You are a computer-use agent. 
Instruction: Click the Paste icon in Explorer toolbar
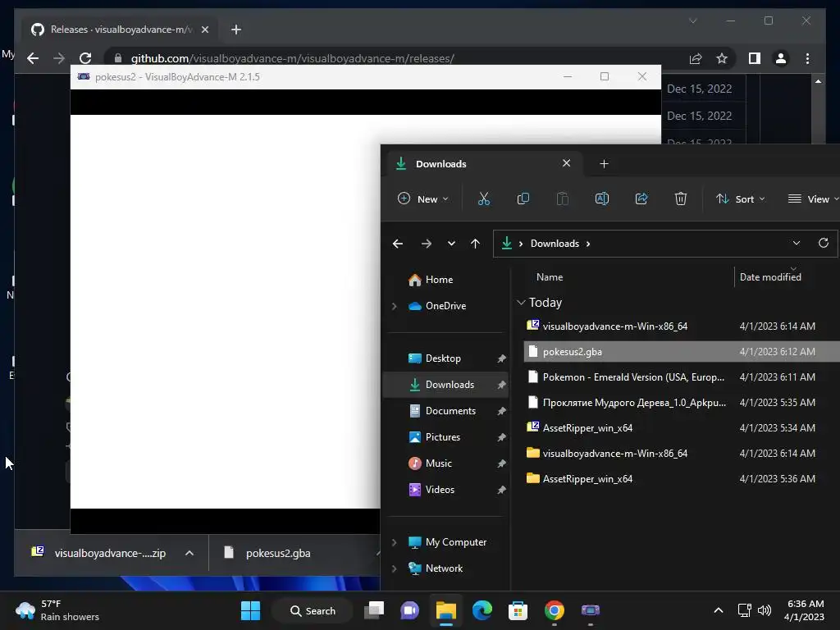pos(562,199)
